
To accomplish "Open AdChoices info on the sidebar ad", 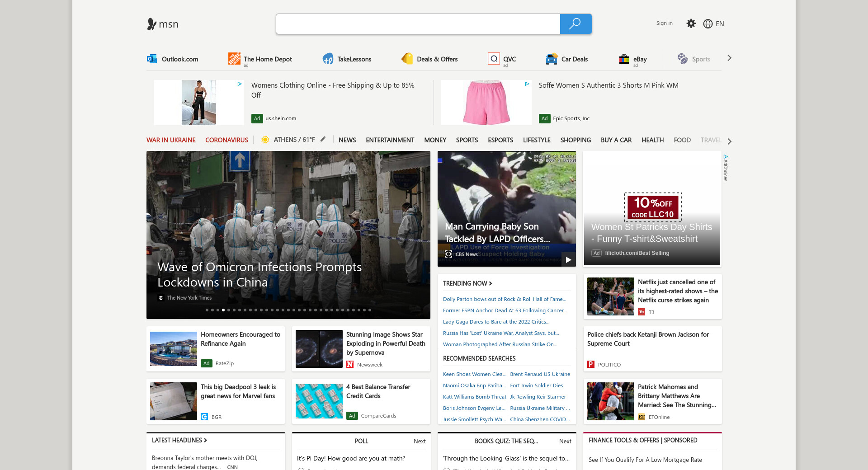I will coord(725,168).
